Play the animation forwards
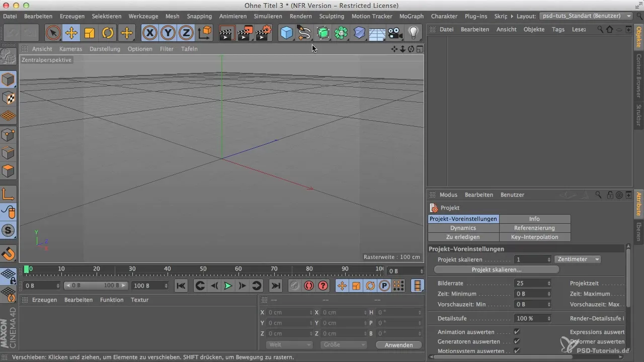The height and width of the screenshot is (362, 644). coord(228,286)
